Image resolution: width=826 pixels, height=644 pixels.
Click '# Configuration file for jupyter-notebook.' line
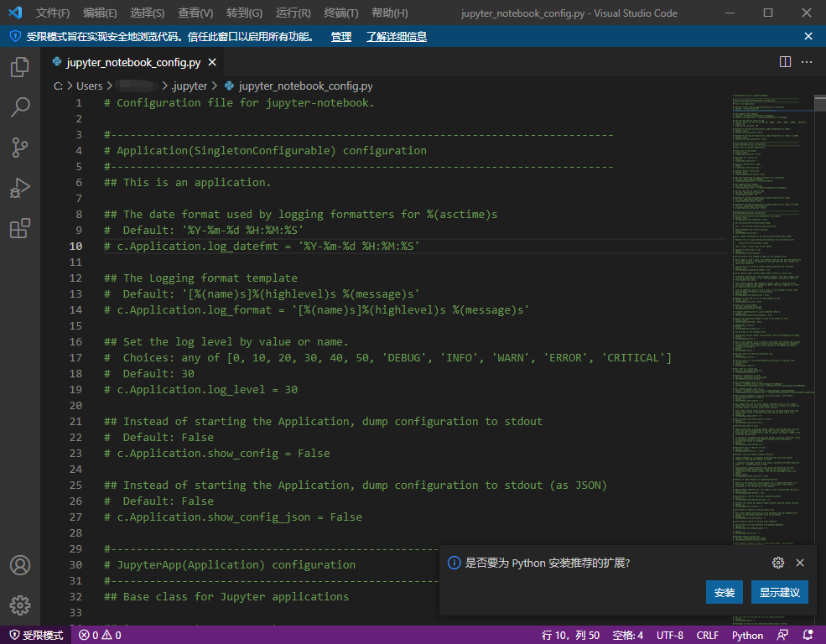[239, 102]
